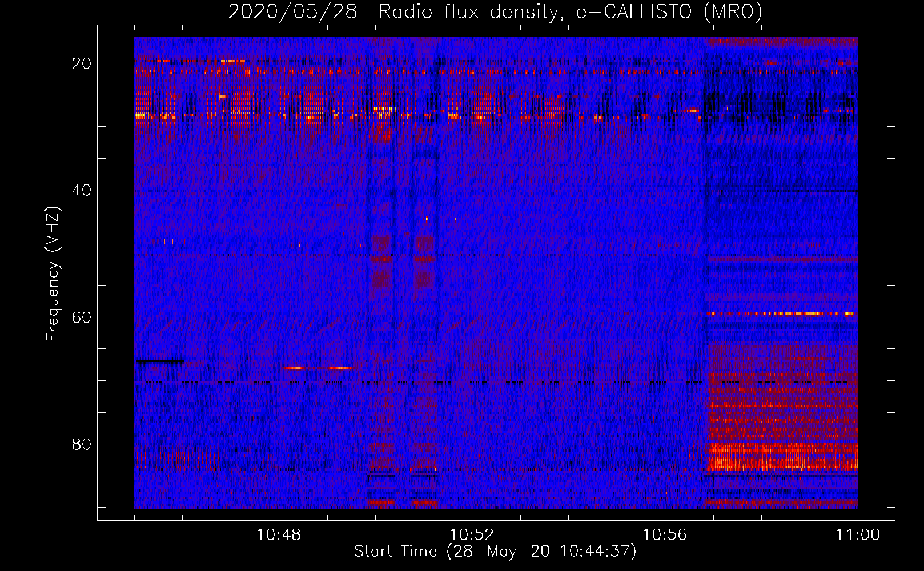924x571 pixels.
Task: Click the frequency tick label "60"
Action: click(x=82, y=317)
